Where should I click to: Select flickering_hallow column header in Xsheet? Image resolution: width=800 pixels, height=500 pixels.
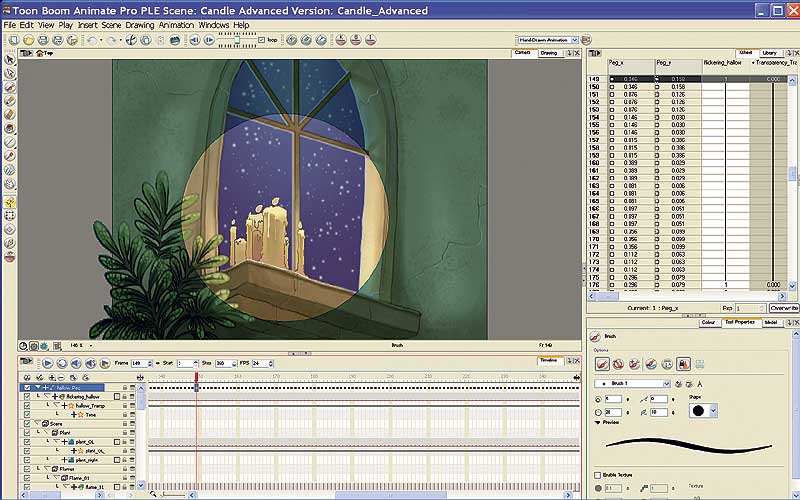coord(726,66)
